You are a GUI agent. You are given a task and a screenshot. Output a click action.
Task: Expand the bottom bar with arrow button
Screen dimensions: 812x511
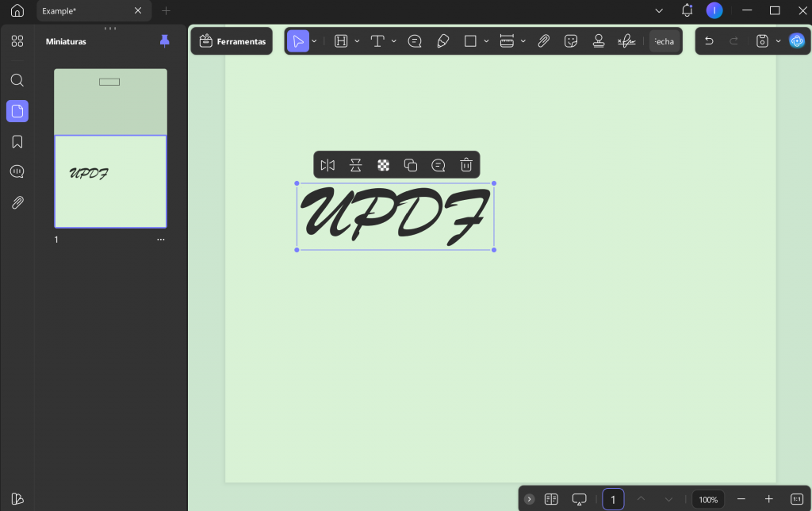click(x=529, y=499)
